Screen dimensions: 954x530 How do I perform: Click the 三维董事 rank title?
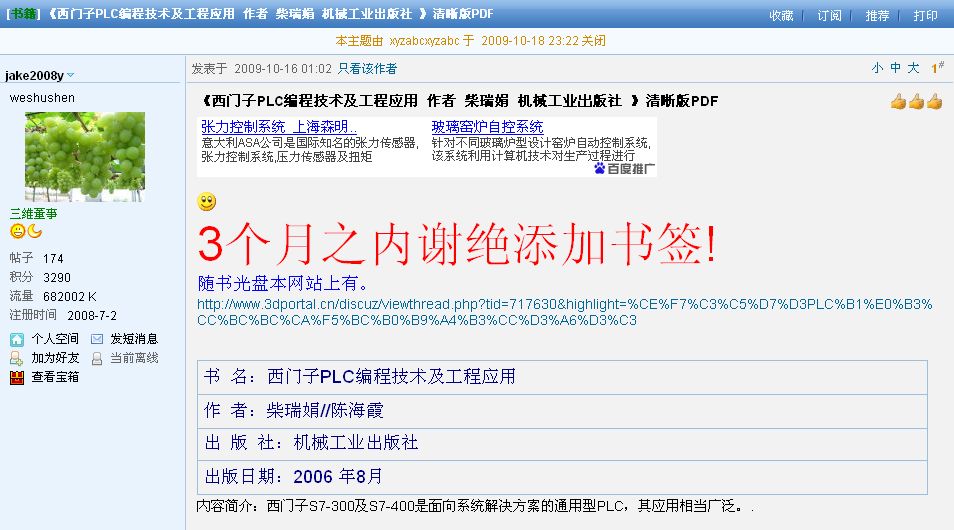33,214
